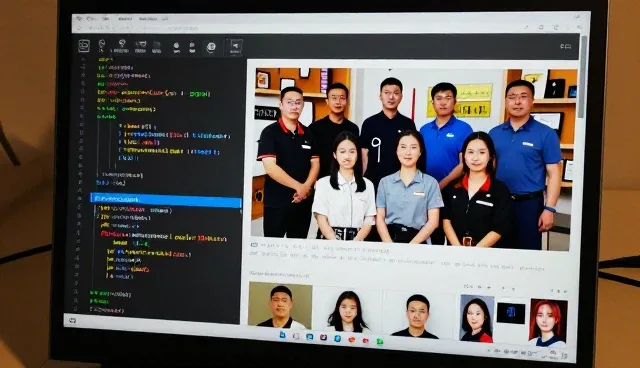Viewport: 640px width, 368px height.
Task: Click the screen-shaped icon starting the dark toolbar
Action: coord(84,46)
